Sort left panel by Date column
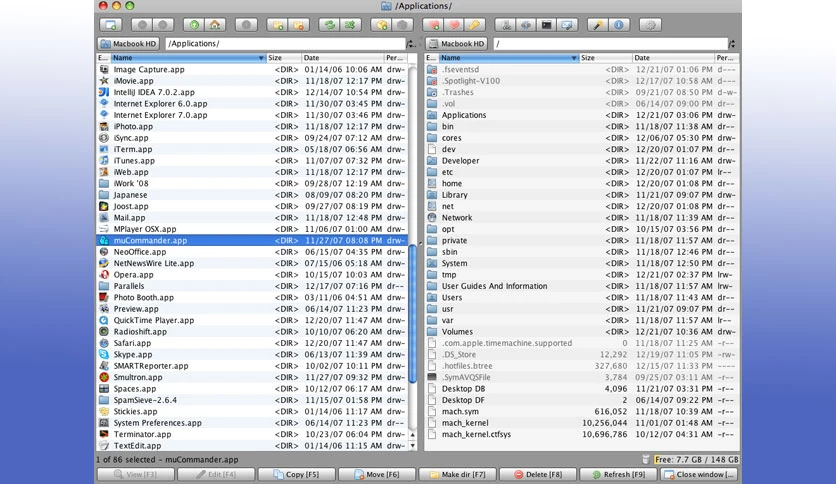 [x=342, y=58]
